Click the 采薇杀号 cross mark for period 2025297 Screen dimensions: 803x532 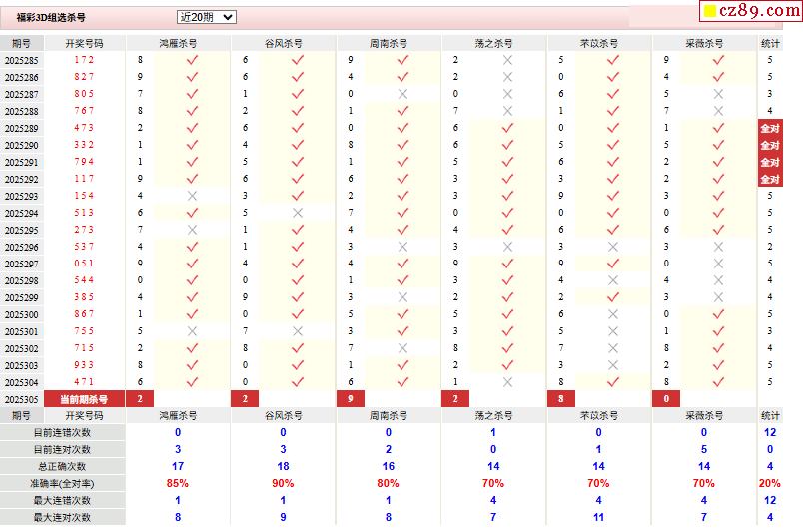[x=718, y=264]
